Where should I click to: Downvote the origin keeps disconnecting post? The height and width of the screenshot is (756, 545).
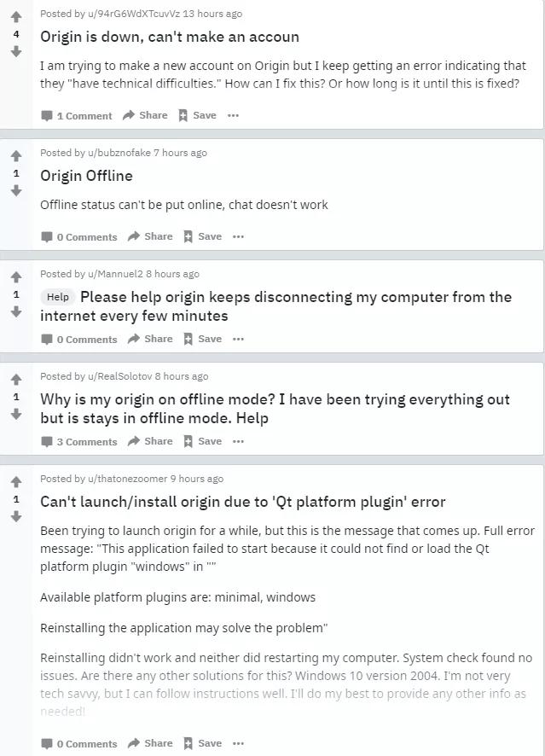tap(15, 312)
